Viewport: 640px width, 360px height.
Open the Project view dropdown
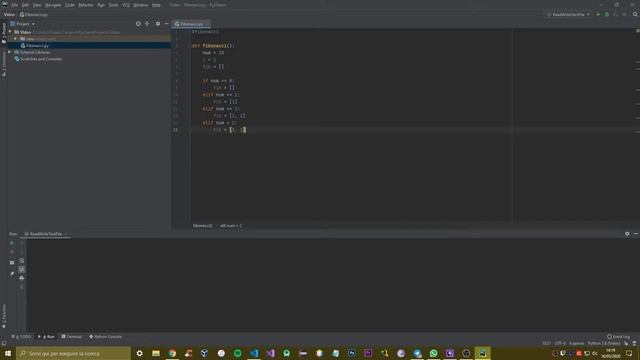[23, 24]
